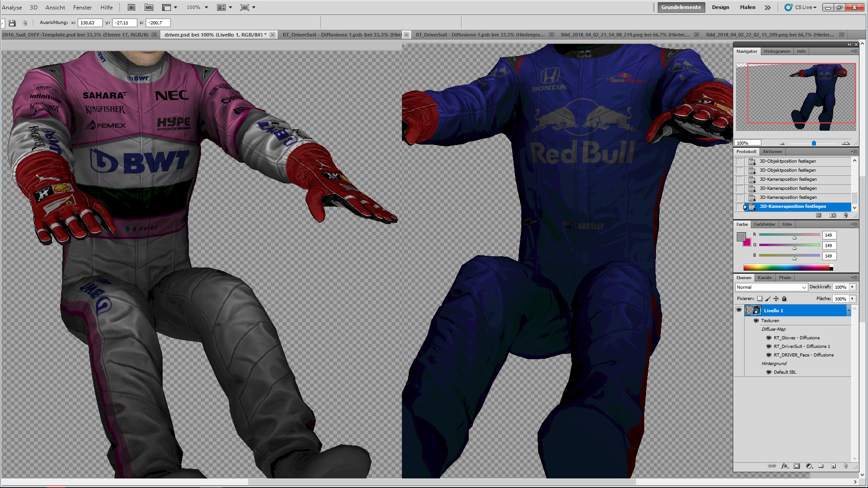Select the Malen workspace
The width and height of the screenshot is (868, 488).
point(748,7)
